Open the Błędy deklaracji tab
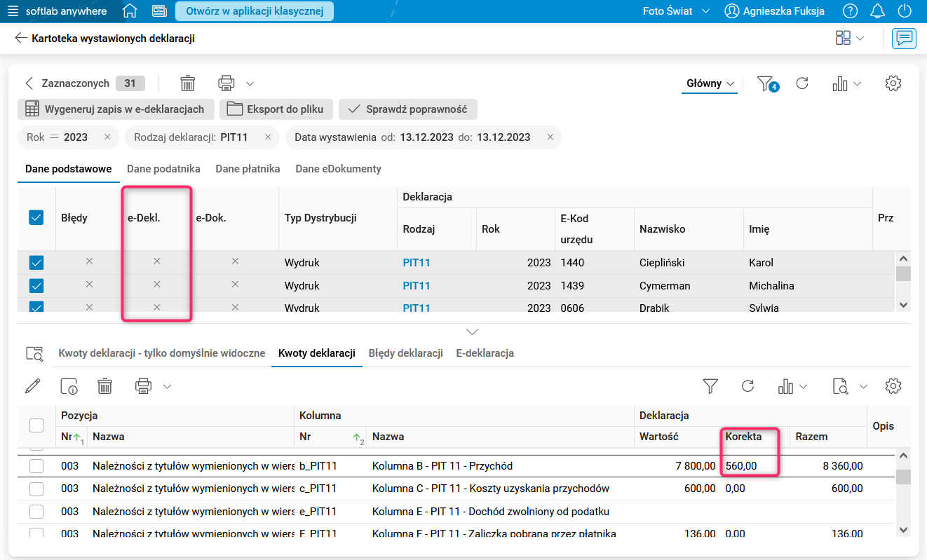This screenshot has width=927, height=560. click(405, 353)
